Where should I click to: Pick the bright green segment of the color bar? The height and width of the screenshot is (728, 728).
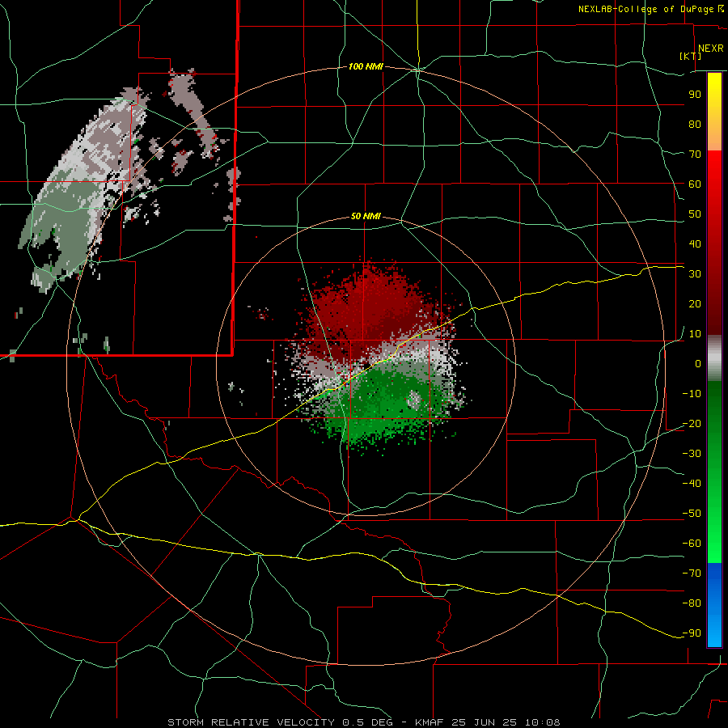point(714,472)
